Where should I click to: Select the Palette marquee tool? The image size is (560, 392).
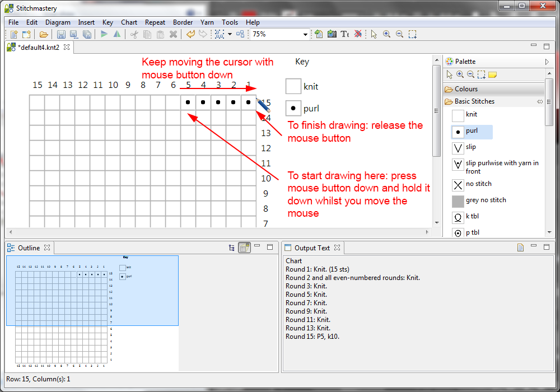click(x=482, y=74)
